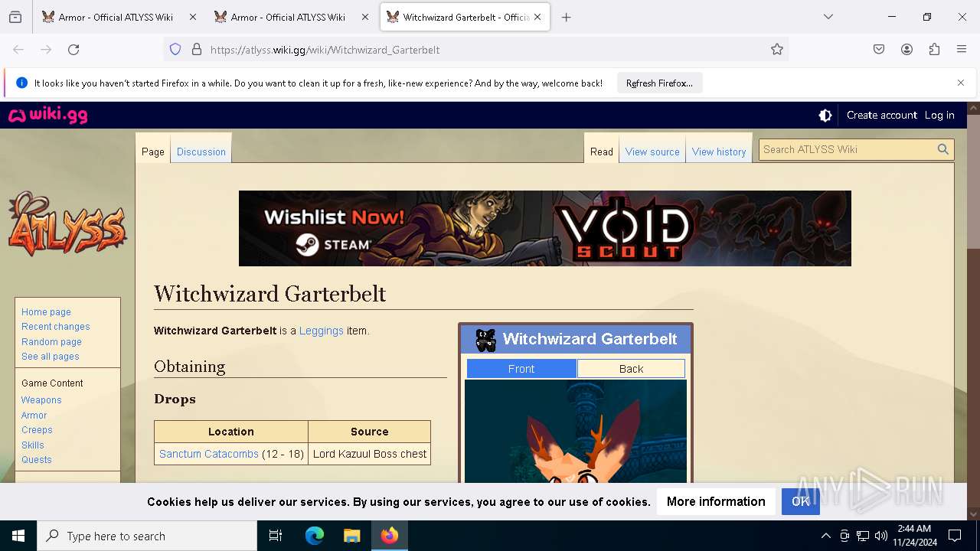Go back to previous page

18,50
